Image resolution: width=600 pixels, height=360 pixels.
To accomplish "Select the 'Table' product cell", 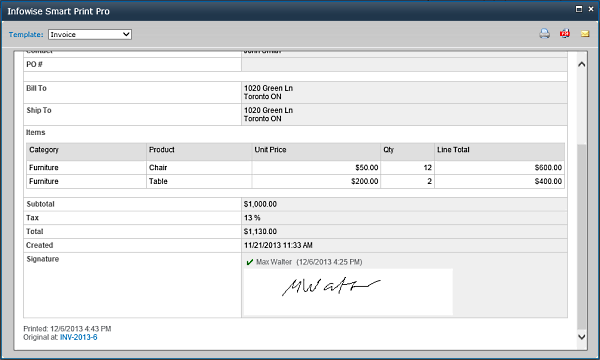I will pos(199,181).
